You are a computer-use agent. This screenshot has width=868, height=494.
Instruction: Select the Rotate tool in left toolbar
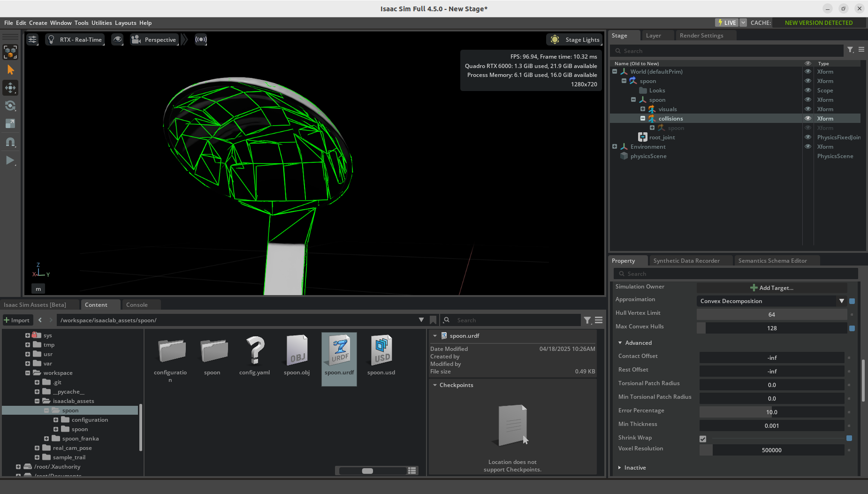[x=10, y=106]
